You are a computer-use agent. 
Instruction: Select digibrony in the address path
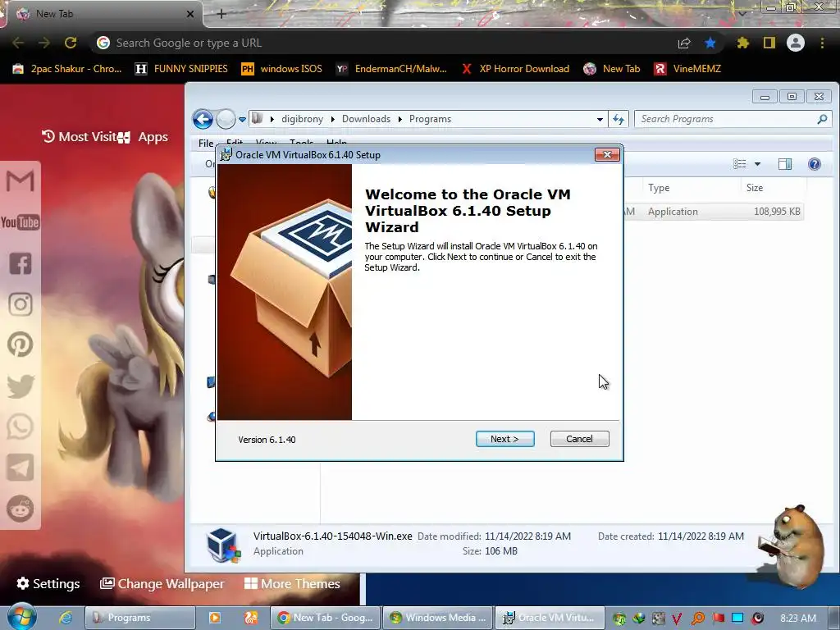pyautogui.click(x=302, y=119)
